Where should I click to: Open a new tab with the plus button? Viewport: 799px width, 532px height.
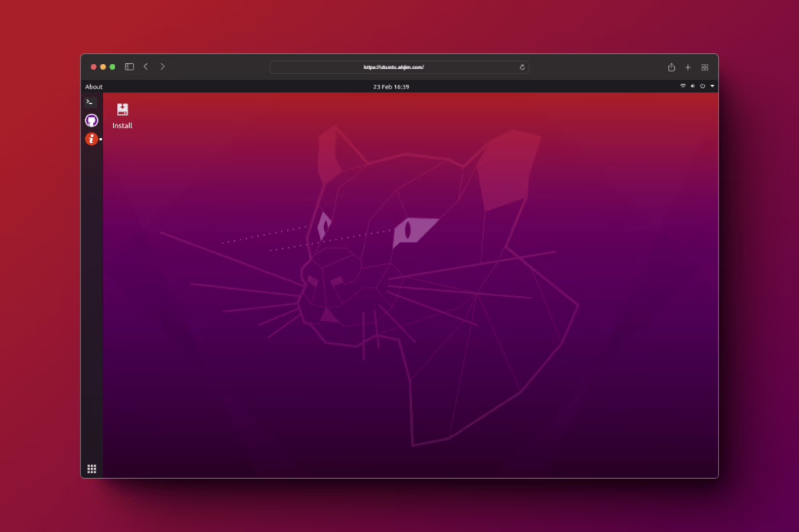688,67
